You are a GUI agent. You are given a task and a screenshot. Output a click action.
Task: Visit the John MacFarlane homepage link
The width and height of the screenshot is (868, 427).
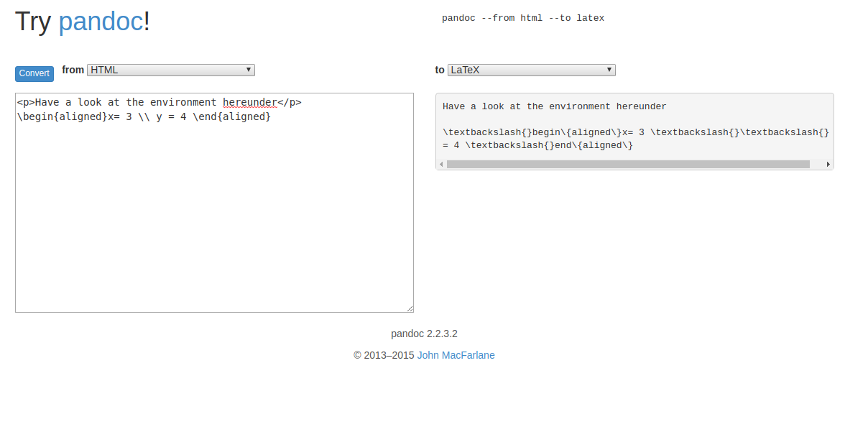456,354
